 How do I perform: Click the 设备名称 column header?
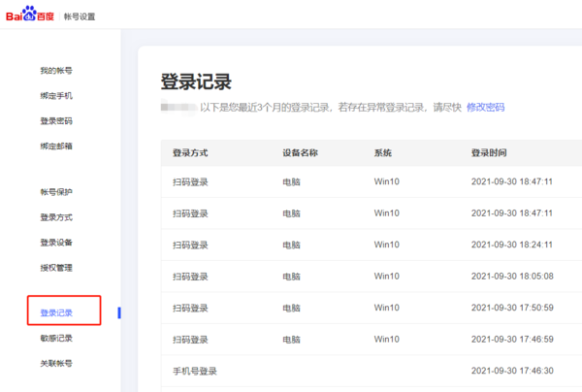pos(300,153)
